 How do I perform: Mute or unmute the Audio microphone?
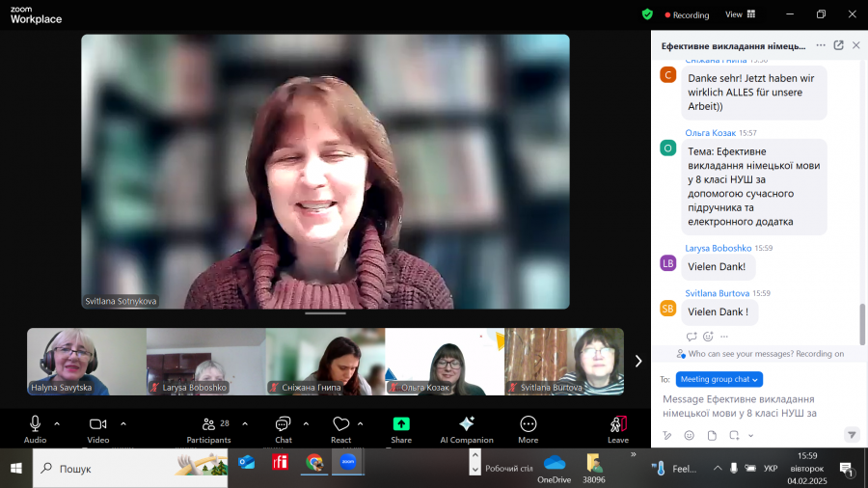coord(35,429)
